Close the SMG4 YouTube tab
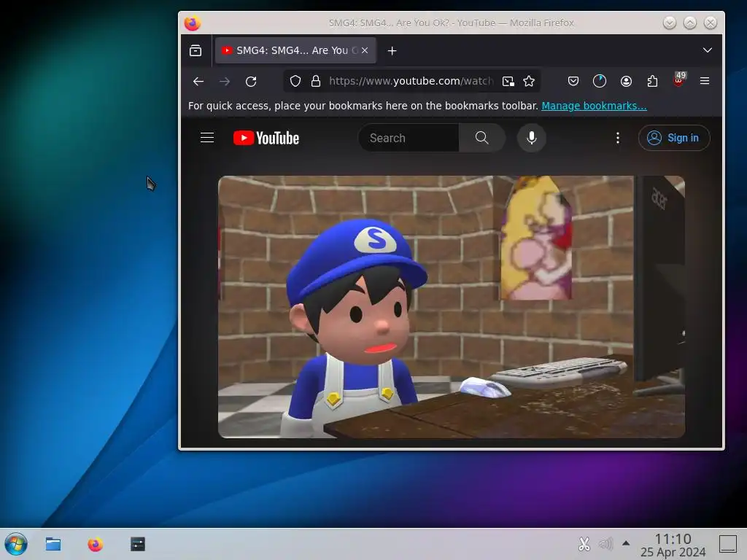 [x=365, y=50]
